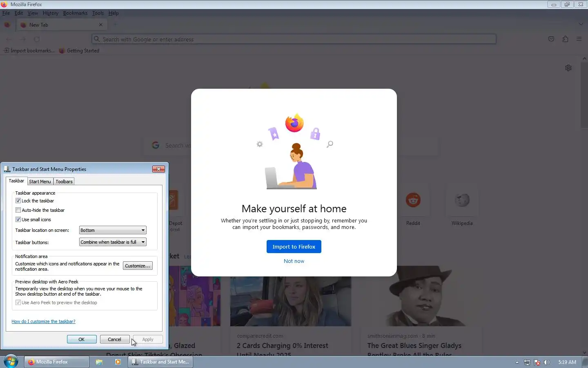588x368 pixels.
Task: Click the Import bookmarks... toolbar item
Action: [29, 51]
